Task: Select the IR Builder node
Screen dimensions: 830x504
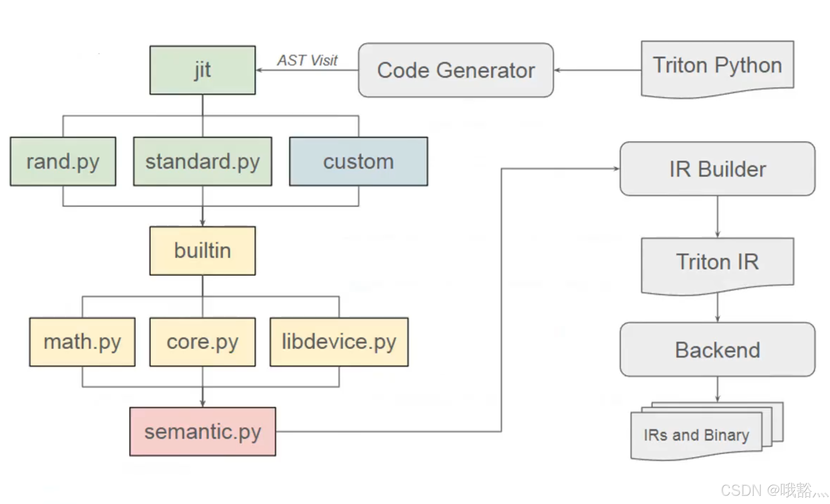Action: tap(717, 169)
